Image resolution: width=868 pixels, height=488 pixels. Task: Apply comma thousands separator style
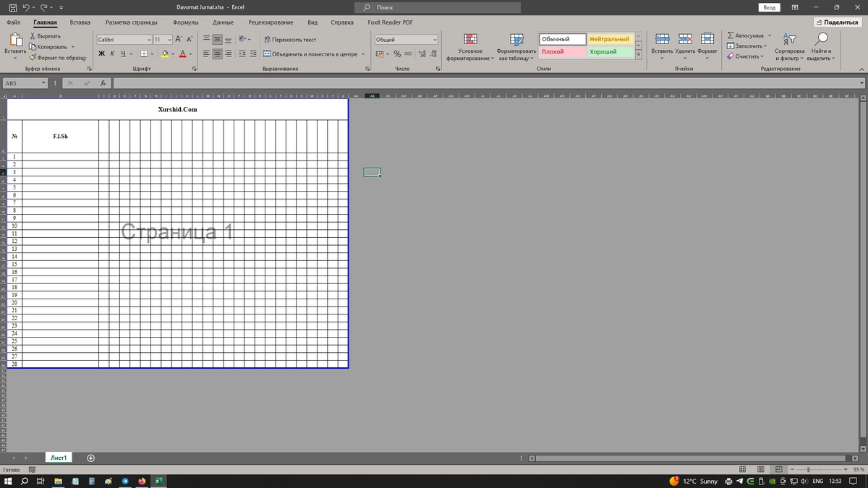[408, 53]
